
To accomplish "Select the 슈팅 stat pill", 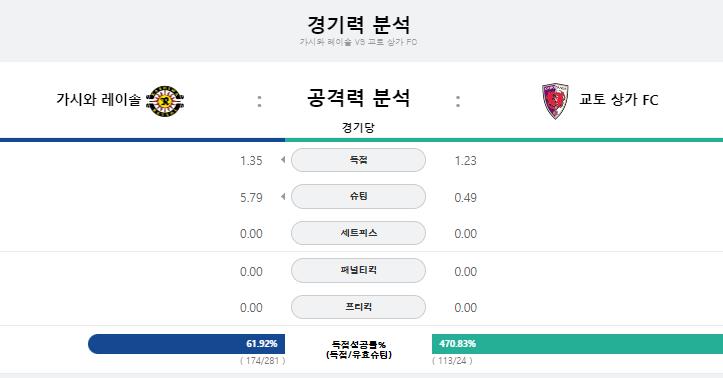I will click(358, 196).
